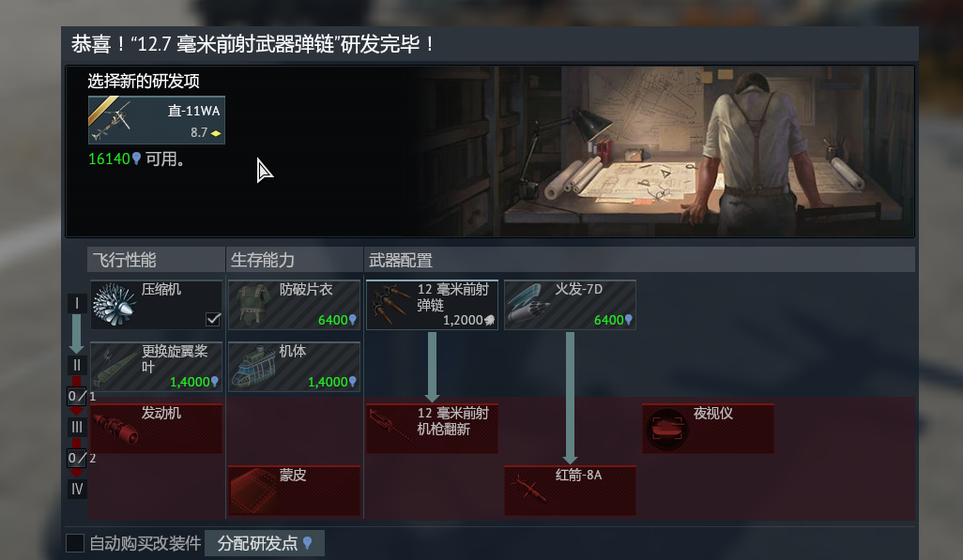Select the 机体 airframe module icon

pyautogui.click(x=252, y=367)
